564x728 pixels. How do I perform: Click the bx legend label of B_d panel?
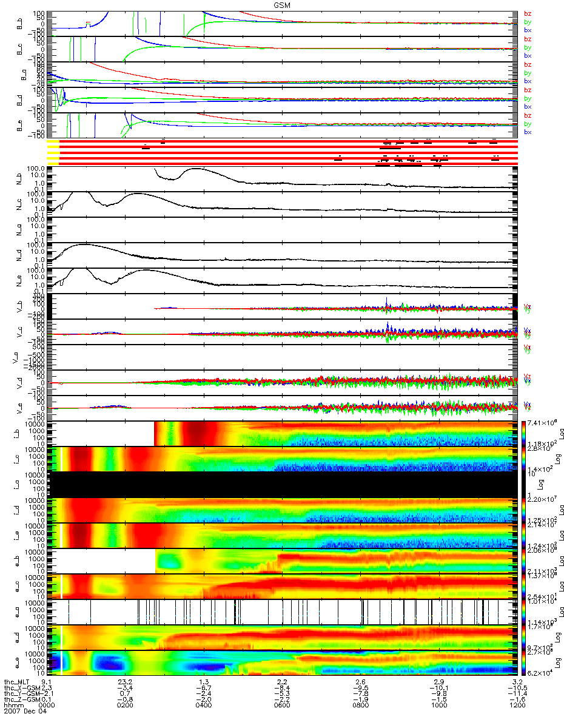(528, 106)
